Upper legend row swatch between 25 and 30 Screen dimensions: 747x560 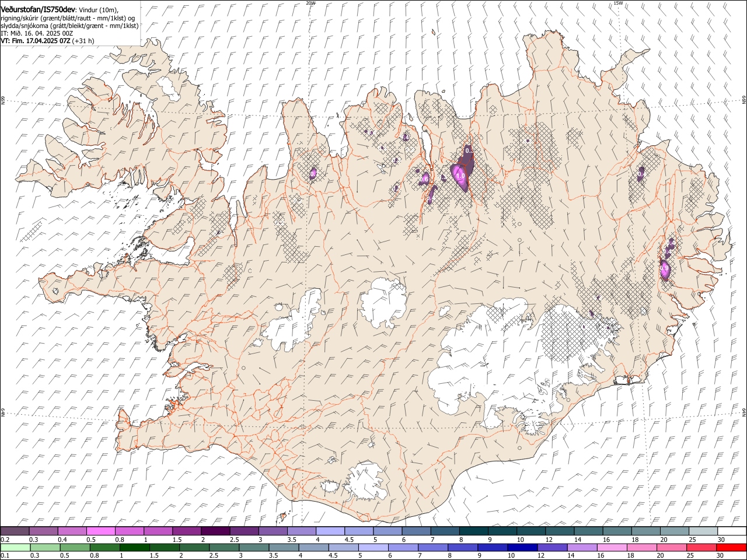703,531
